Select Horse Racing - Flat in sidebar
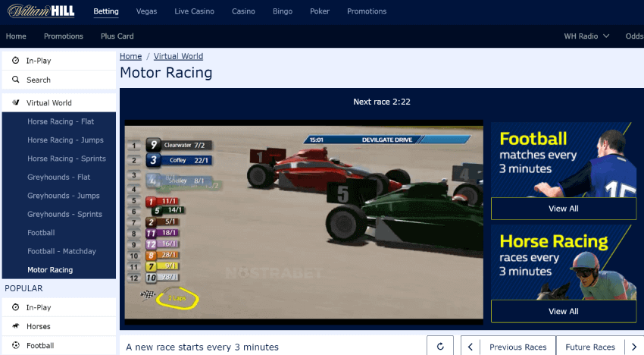Image resolution: width=644 pixels, height=355 pixels. click(59, 121)
